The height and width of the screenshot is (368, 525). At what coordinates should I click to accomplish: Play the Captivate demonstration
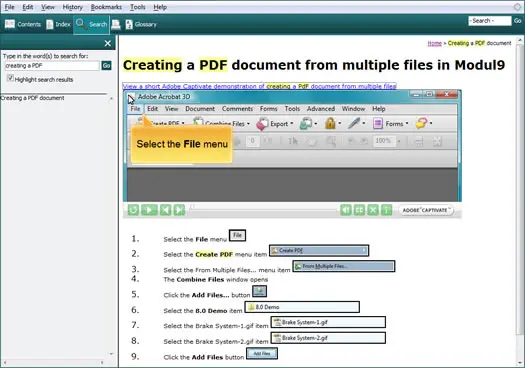click(x=149, y=210)
